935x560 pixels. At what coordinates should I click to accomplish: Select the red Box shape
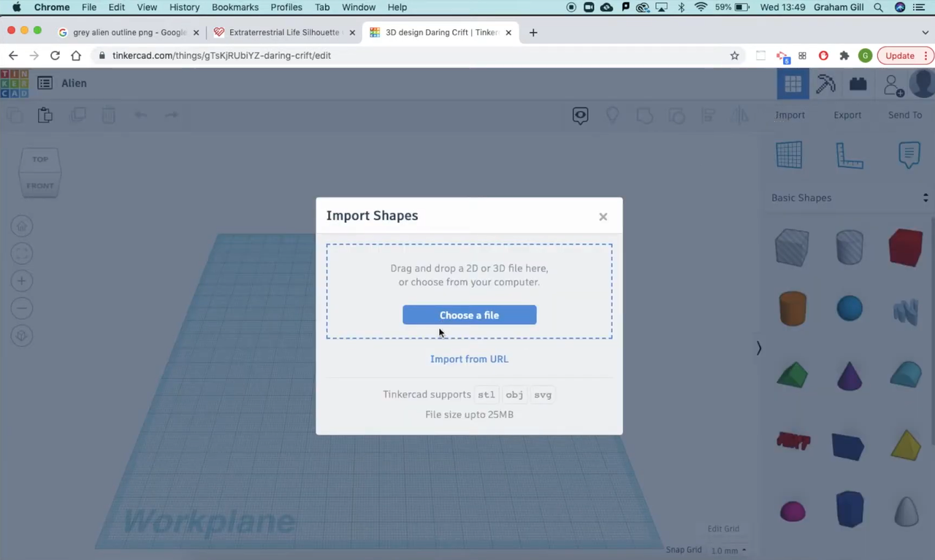[x=906, y=248]
